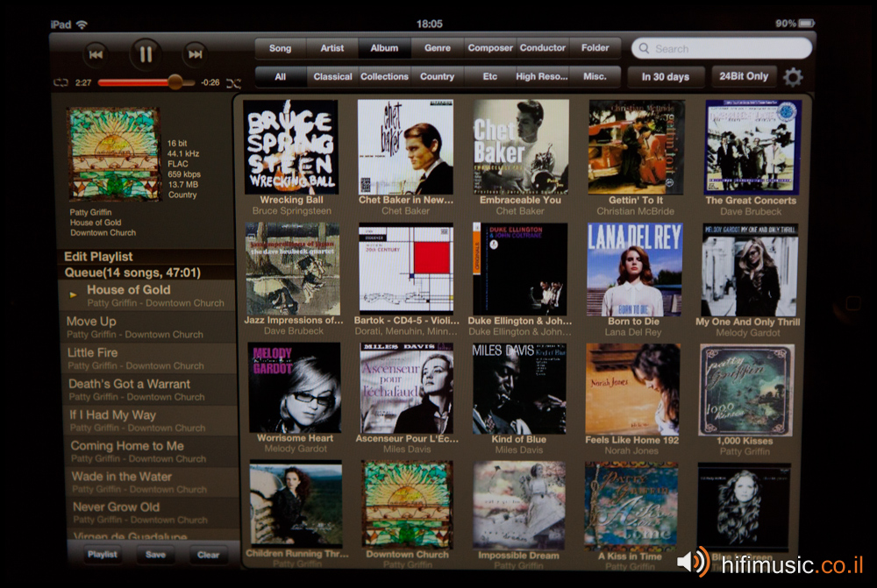Screen dimensions: 877x588
Task: Play Little Fire from the queue
Action: pos(147,358)
